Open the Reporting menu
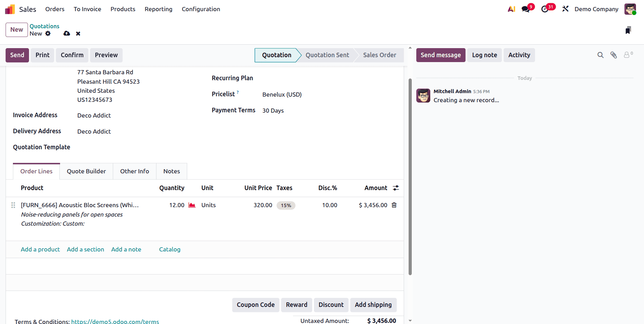 [x=159, y=9]
